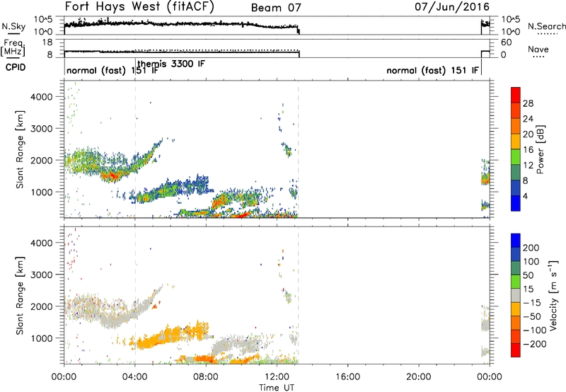Click the '18' tick on frequency axis

(47, 42)
